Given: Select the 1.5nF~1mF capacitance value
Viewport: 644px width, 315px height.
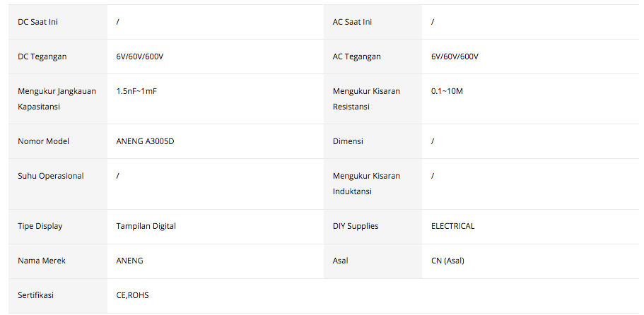Looking at the screenshot, I should coord(136,91).
